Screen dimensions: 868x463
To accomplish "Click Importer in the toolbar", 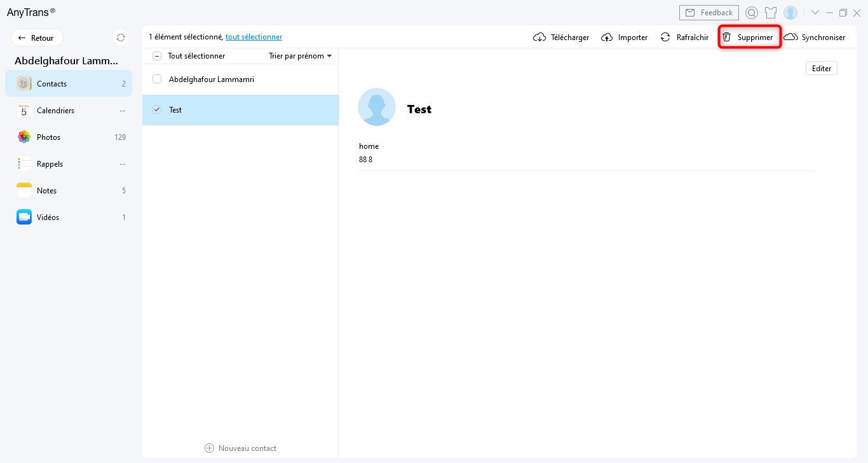I will point(625,38).
